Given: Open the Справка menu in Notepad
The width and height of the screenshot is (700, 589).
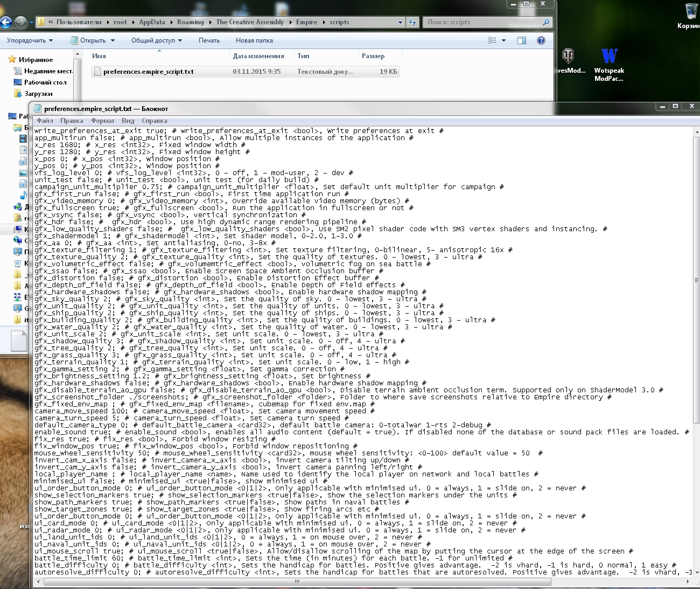Looking at the screenshot, I should (154, 121).
